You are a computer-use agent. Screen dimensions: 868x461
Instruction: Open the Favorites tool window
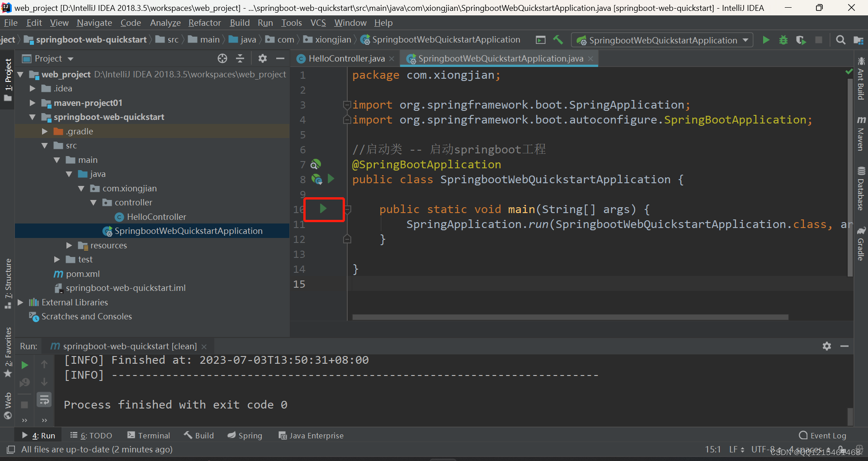[8, 352]
